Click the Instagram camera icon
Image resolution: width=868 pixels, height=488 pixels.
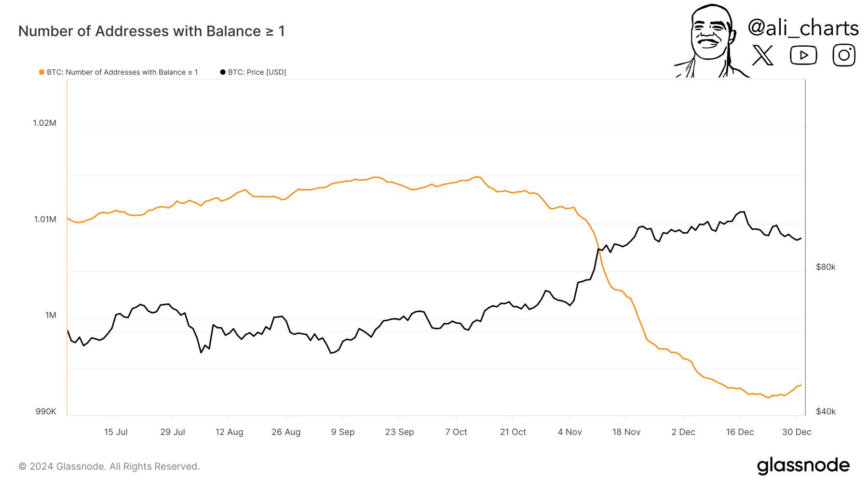[x=844, y=55]
